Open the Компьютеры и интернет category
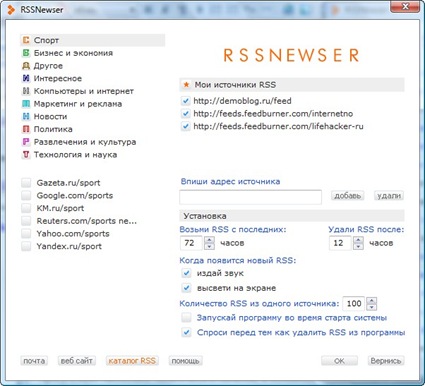Viewport: 425px width, 386px height. point(84,91)
